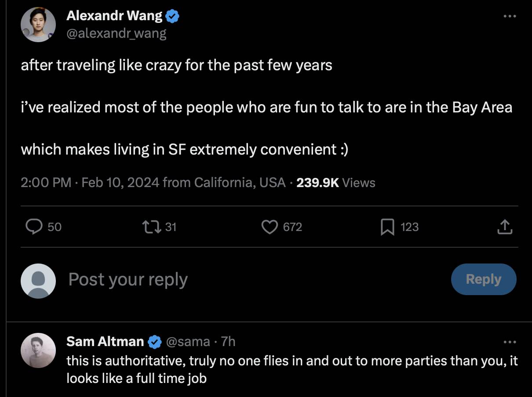This screenshot has height=397, width=532.
Task: Open three-dot menu on Alexandr Wang's tweet
Action: tap(509, 16)
